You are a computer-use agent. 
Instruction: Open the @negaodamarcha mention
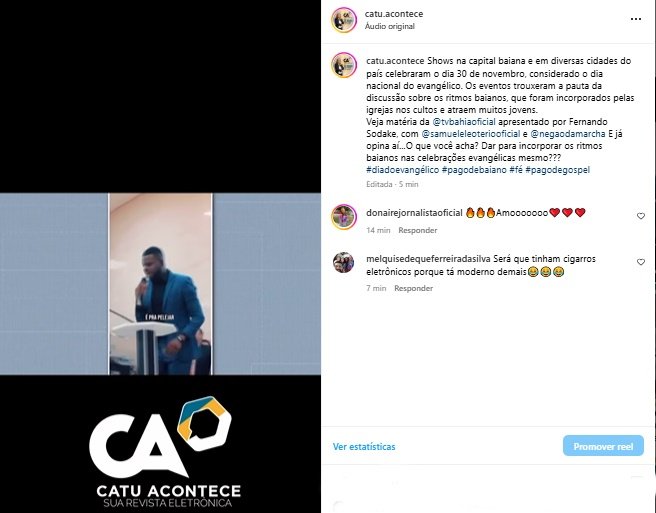(x=568, y=134)
